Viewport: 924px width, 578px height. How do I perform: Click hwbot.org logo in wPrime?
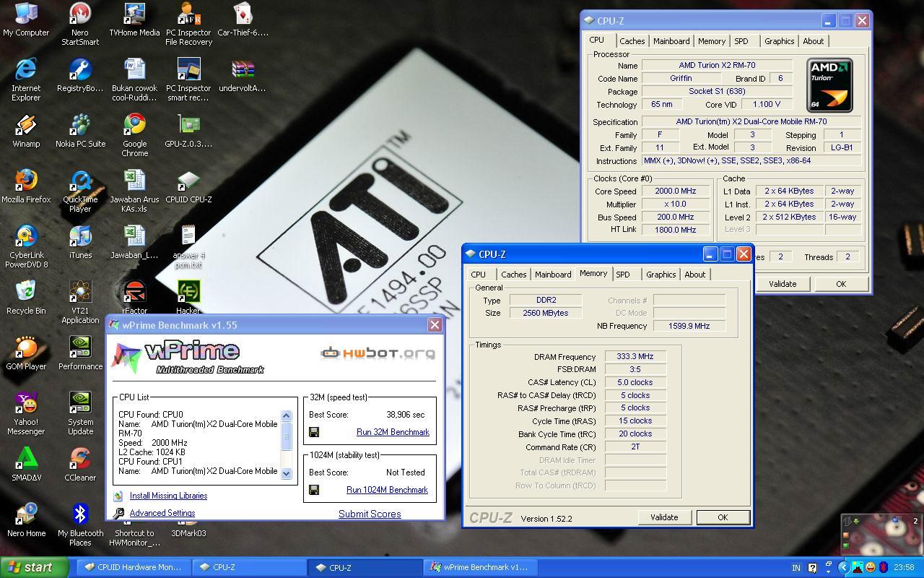tap(378, 353)
